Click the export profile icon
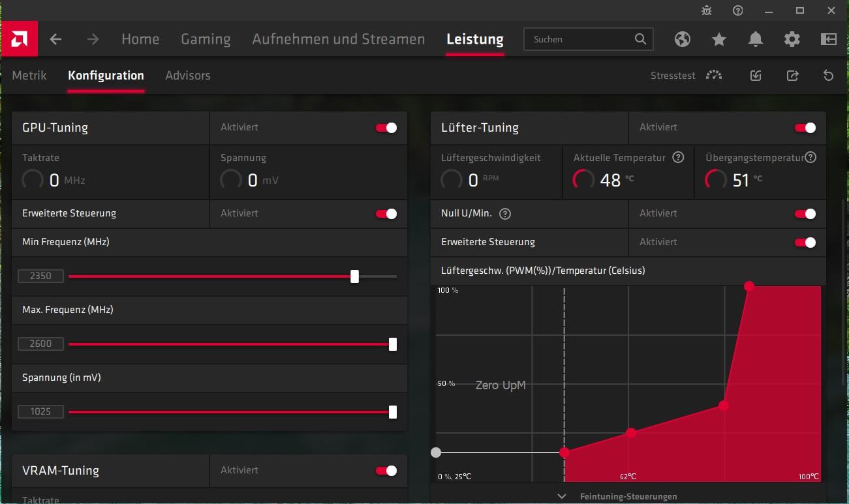849x504 pixels. coord(792,76)
